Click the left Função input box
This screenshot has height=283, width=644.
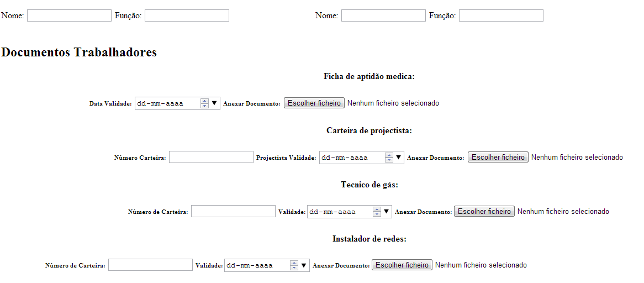point(187,15)
